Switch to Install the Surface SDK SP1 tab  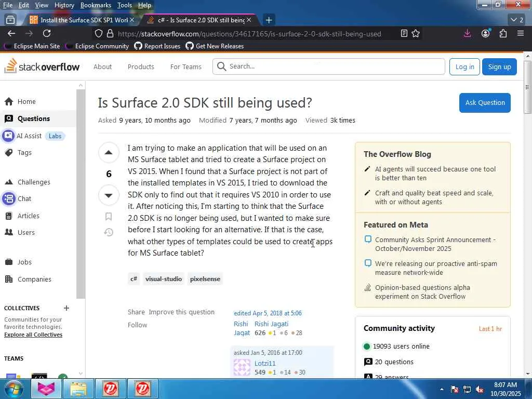81,20
